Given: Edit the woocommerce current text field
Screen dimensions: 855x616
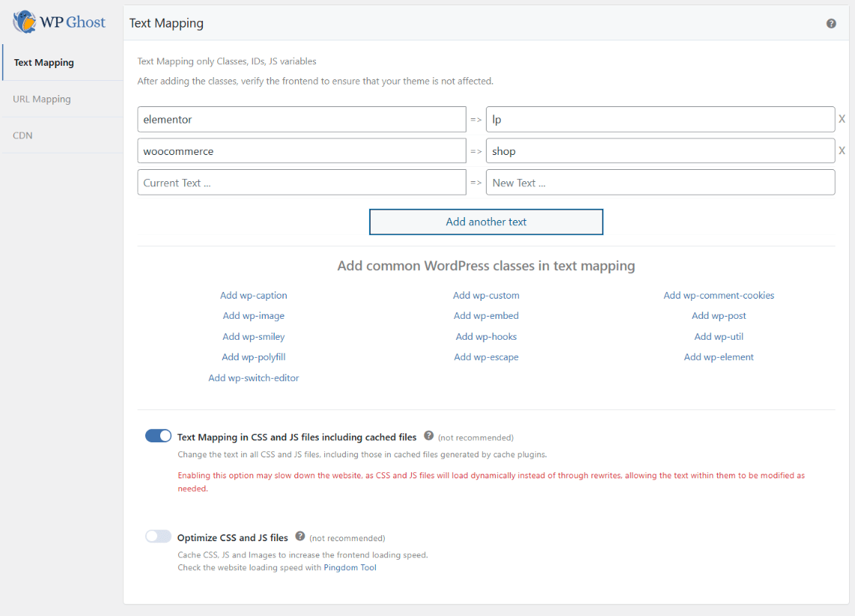Looking at the screenshot, I should (x=302, y=151).
